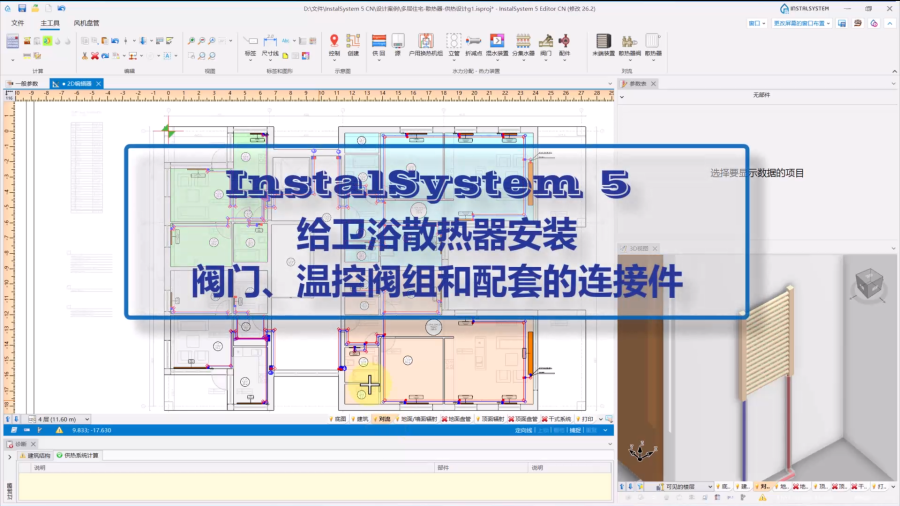
Task: Expand the 分集水器 dropdown arrow
Action: coord(523,59)
